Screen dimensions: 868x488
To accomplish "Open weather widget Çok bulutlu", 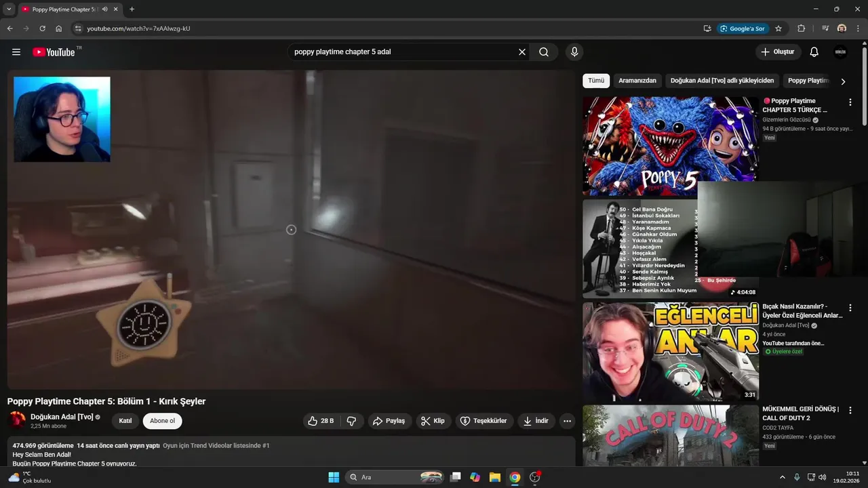I will 29,477.
